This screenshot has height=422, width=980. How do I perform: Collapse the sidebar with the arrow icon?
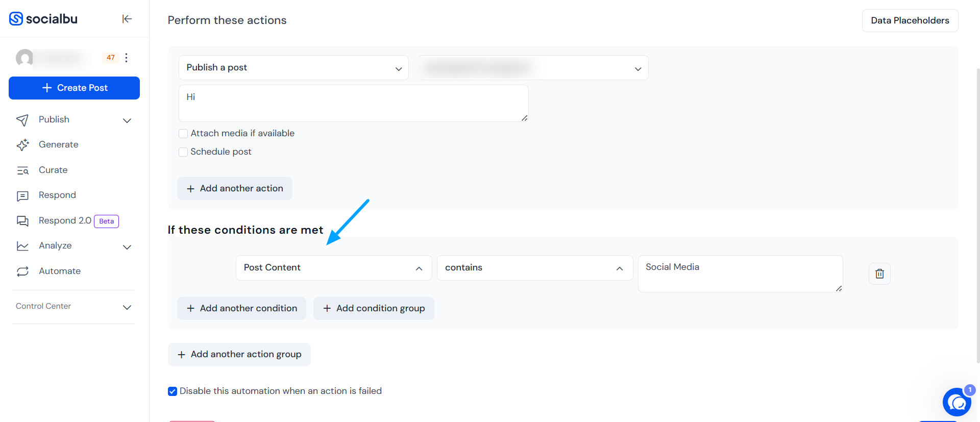pos(127,19)
